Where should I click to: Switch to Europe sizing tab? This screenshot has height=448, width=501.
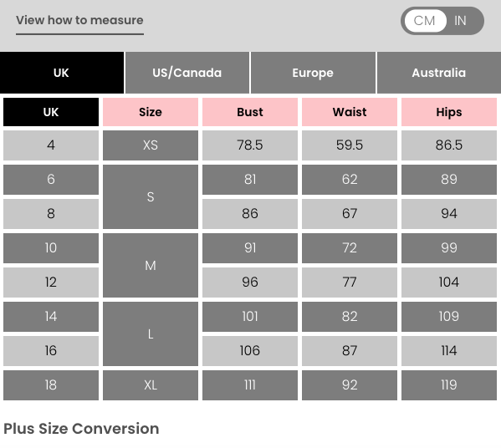pyautogui.click(x=313, y=73)
